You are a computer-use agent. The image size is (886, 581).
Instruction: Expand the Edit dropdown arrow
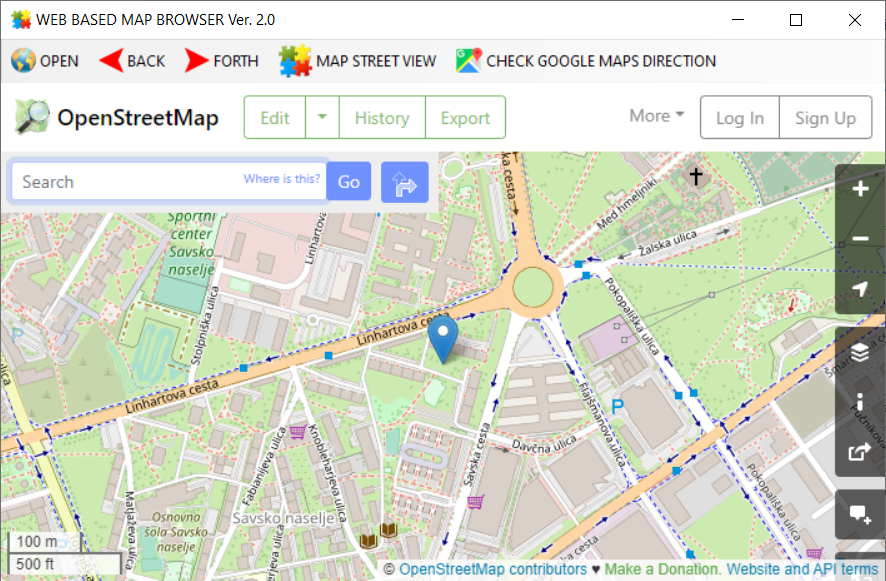[322, 118]
